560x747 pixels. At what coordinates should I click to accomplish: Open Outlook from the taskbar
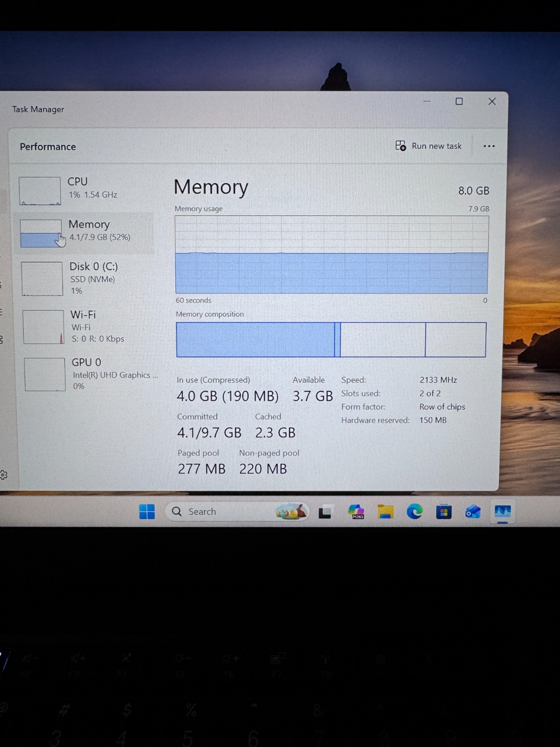pos(473,512)
